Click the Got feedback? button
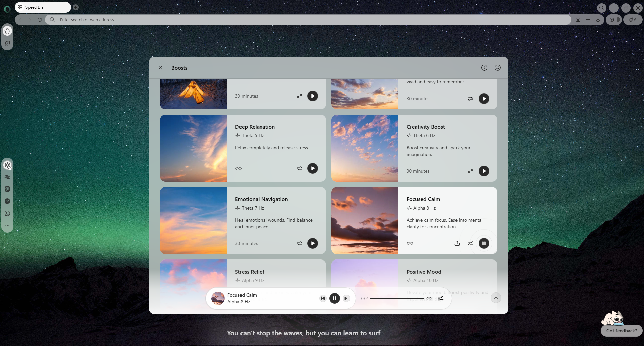This screenshot has width=644, height=346. click(621, 331)
